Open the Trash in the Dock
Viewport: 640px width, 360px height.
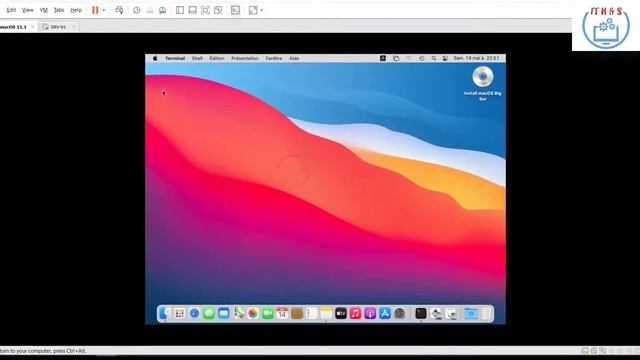[486, 313]
